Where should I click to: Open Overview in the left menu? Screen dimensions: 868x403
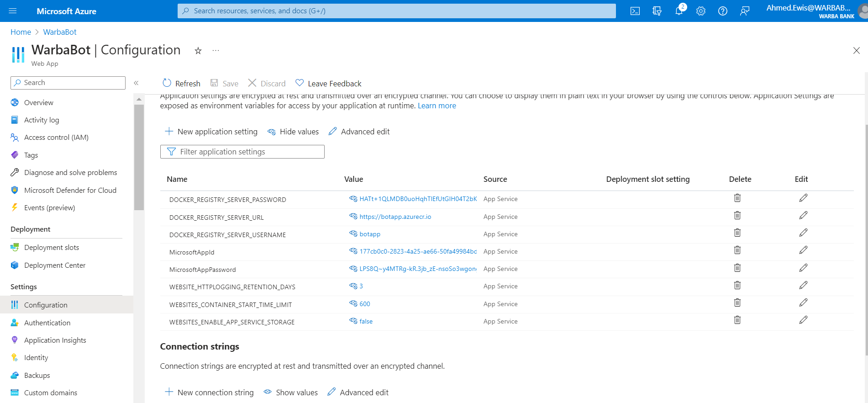point(38,102)
